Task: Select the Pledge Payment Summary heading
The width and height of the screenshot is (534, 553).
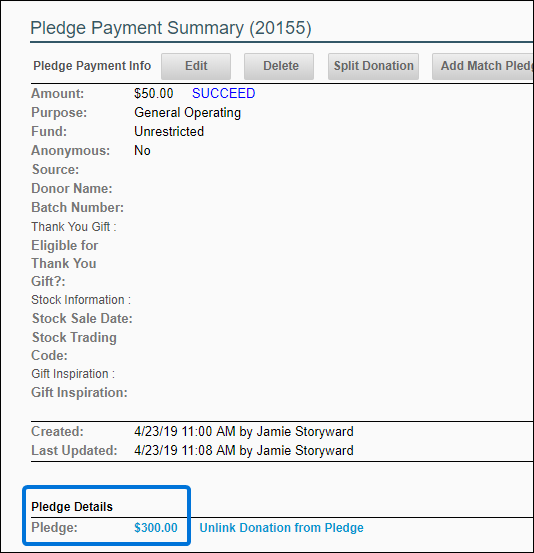Action: click(171, 28)
